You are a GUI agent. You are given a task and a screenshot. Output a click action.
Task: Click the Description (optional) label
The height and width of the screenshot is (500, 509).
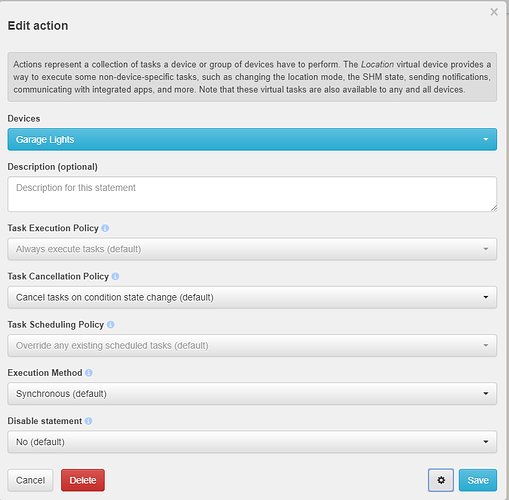(53, 167)
